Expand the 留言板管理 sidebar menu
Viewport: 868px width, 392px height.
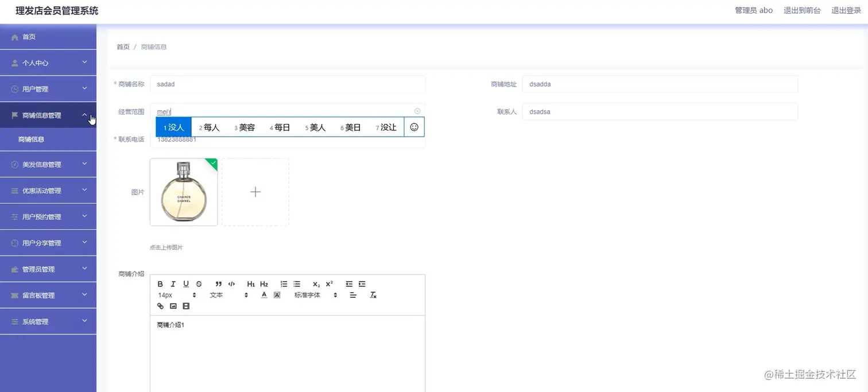click(x=48, y=296)
